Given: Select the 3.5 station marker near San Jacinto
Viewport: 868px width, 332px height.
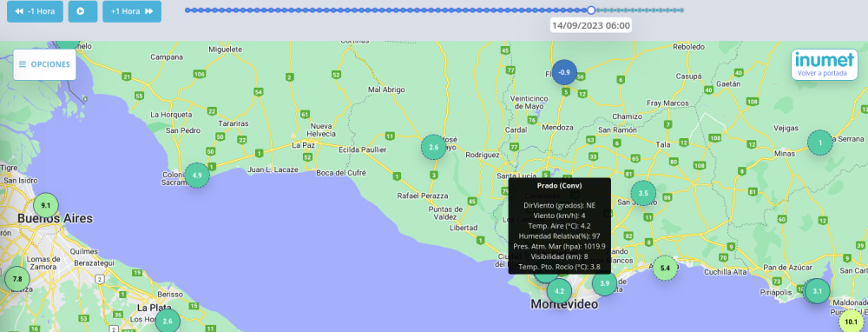Looking at the screenshot, I should (x=643, y=194).
